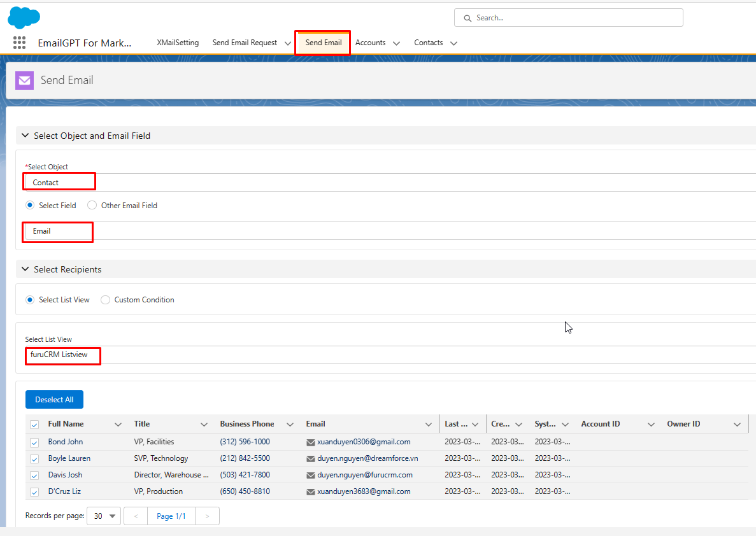
Task: Open the Email field combo box
Action: (390, 231)
